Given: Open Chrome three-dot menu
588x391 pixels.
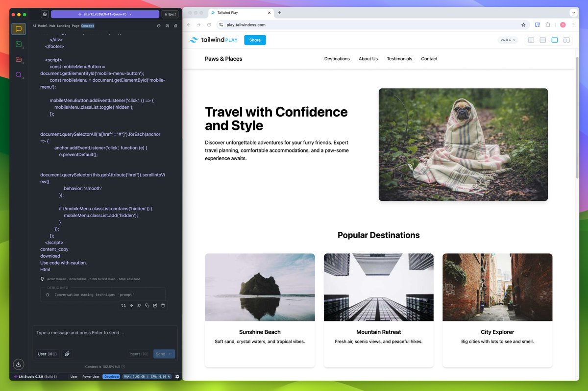Looking at the screenshot, I should (573, 24).
